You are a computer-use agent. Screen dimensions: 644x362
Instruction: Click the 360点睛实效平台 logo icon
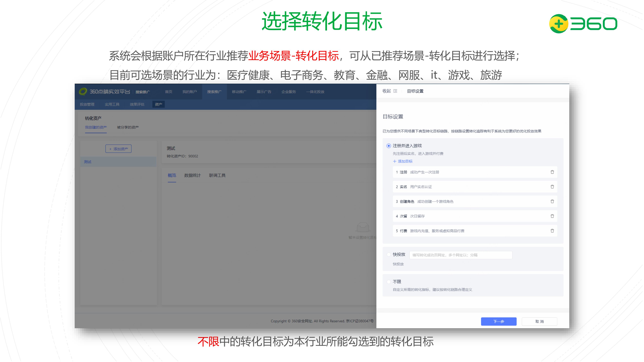point(83,91)
